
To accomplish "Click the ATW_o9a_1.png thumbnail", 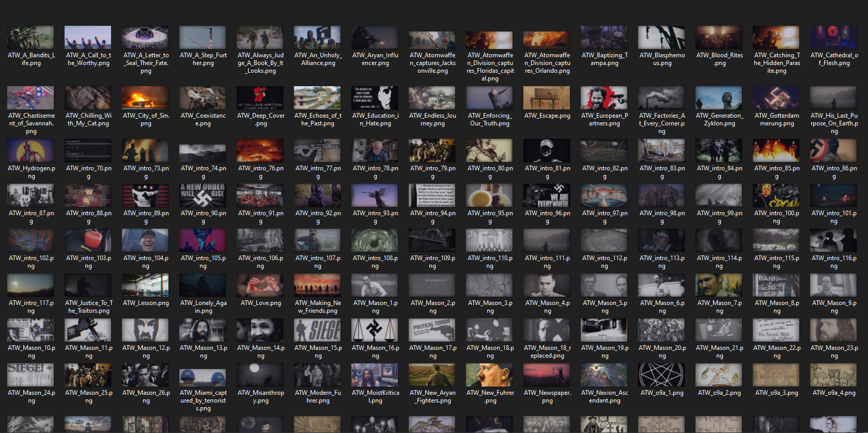I will click(662, 375).
